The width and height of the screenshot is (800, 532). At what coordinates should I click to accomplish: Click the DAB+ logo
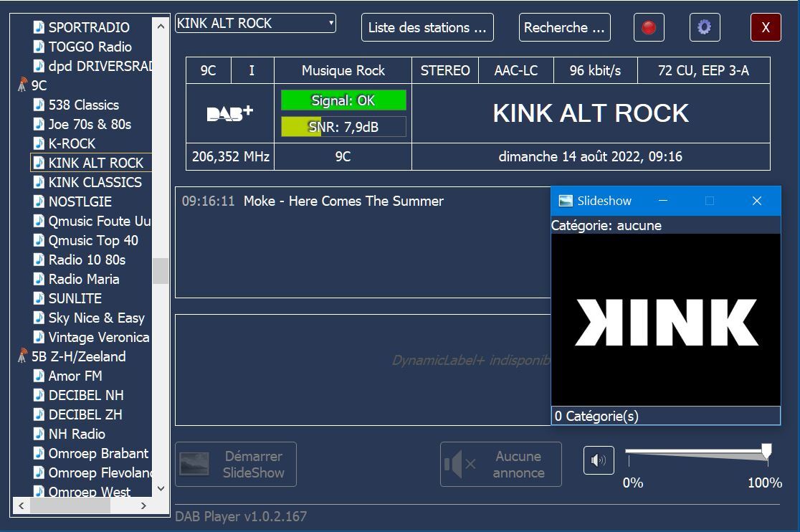click(x=229, y=113)
